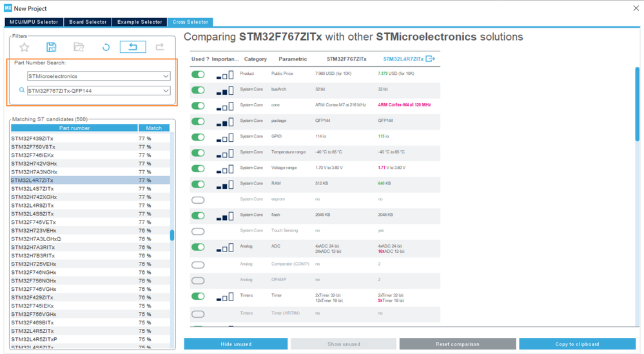Toggle off the GPIO criterion
This screenshot has width=644, height=354.
(198, 137)
